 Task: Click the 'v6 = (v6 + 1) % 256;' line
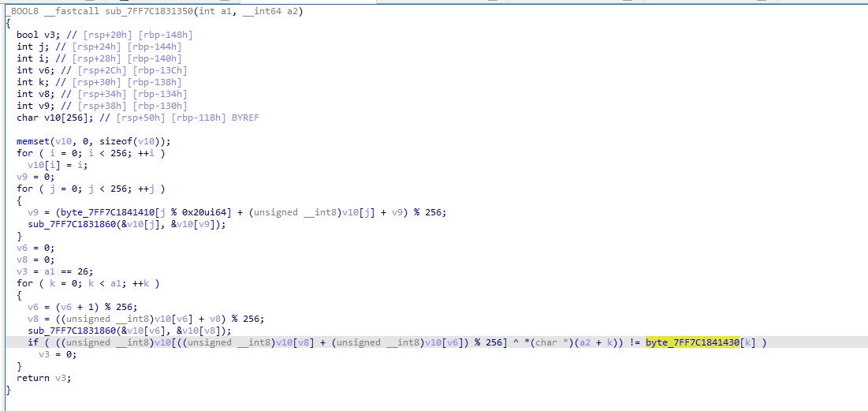pyautogui.click(x=82, y=307)
